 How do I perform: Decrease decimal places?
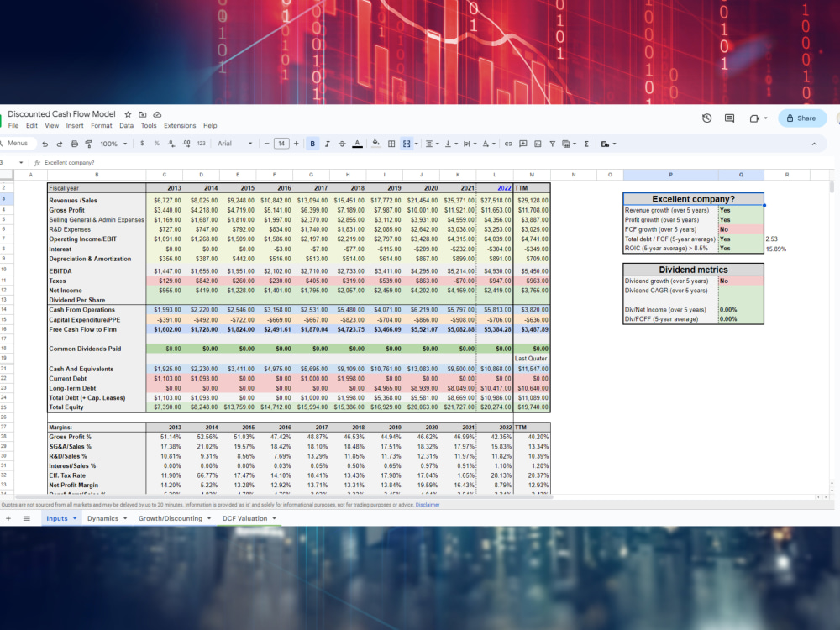pos(171,144)
